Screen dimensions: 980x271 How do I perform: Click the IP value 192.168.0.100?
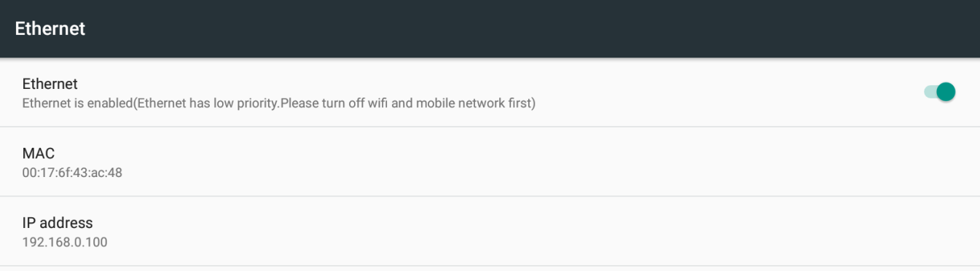[65, 242]
